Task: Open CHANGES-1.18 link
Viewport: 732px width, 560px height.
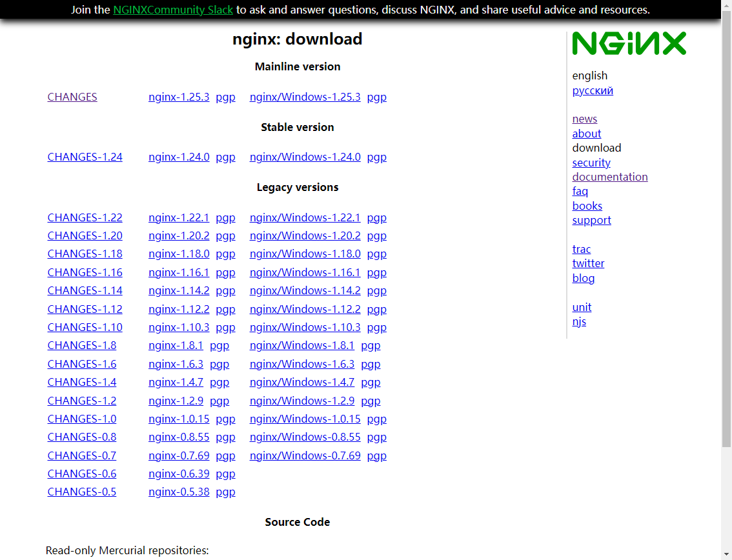Action: [x=85, y=254]
